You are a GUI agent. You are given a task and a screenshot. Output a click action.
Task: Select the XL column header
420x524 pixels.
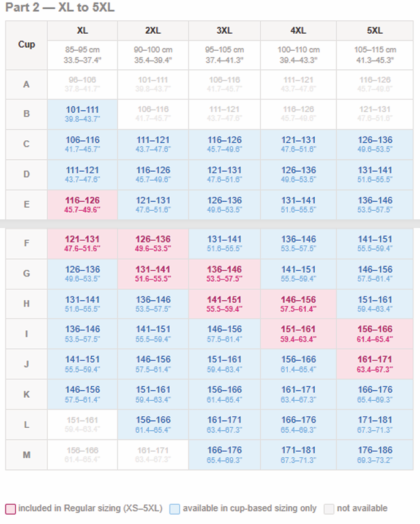pyautogui.click(x=83, y=31)
